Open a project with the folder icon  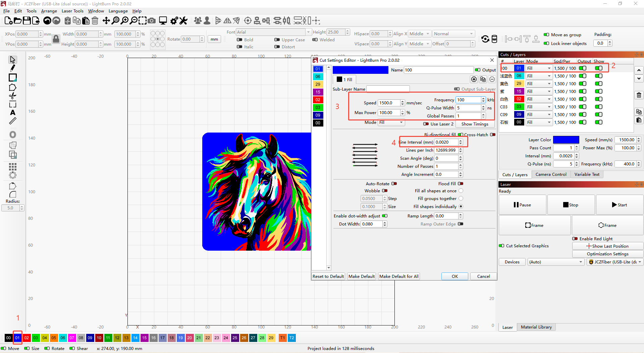pos(17,21)
